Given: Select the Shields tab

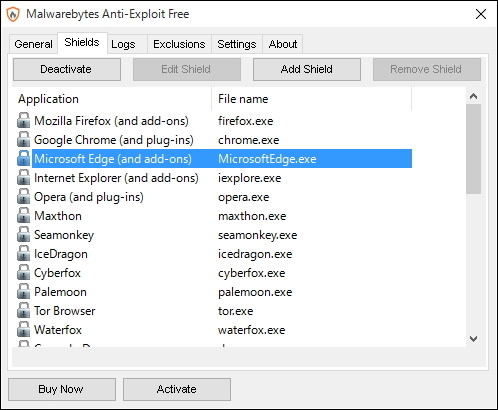Looking at the screenshot, I should [x=82, y=42].
